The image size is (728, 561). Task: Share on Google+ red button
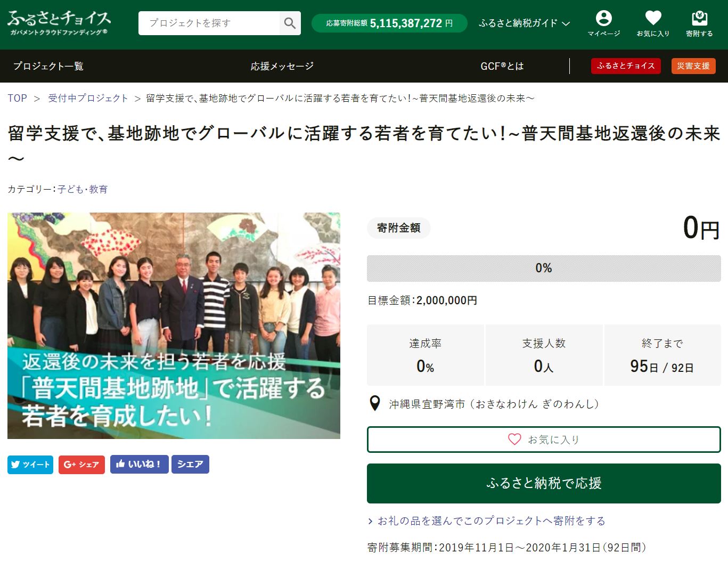(x=81, y=465)
